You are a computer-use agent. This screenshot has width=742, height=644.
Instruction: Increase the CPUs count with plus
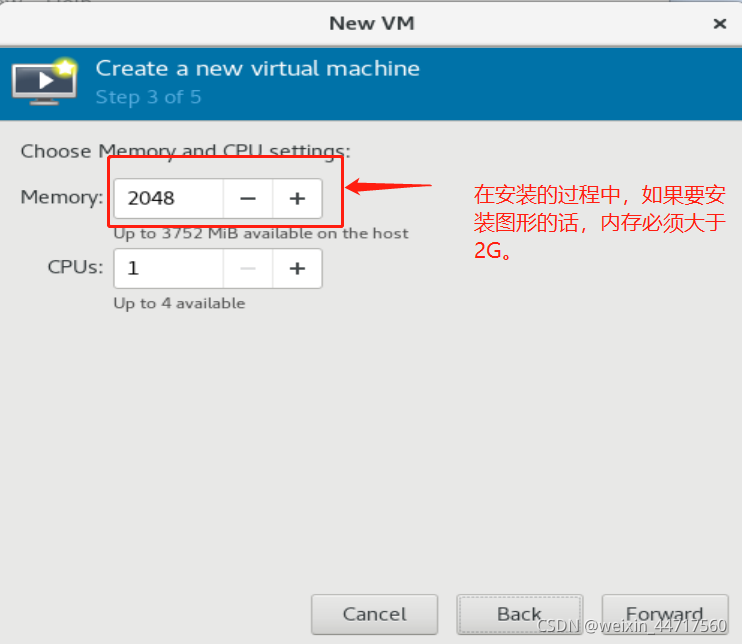[297, 268]
